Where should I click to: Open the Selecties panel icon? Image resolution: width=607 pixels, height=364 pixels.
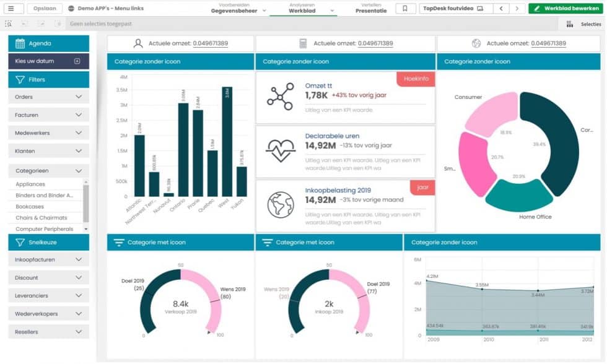[x=570, y=24]
